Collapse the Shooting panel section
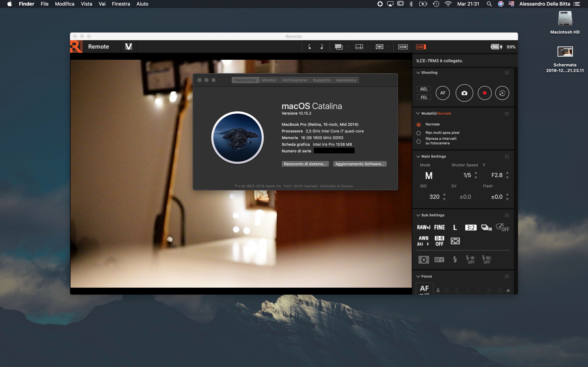The width and height of the screenshot is (588, 367). point(418,73)
